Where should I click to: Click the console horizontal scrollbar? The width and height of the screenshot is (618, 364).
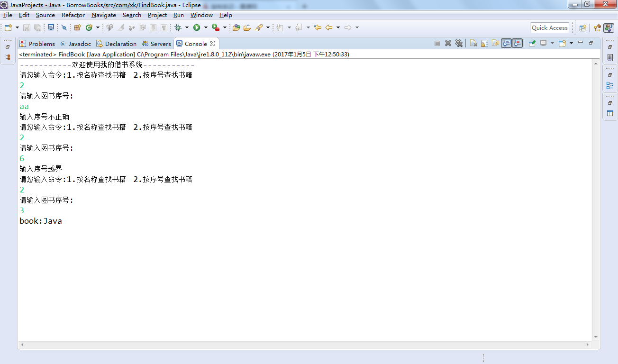305,345
